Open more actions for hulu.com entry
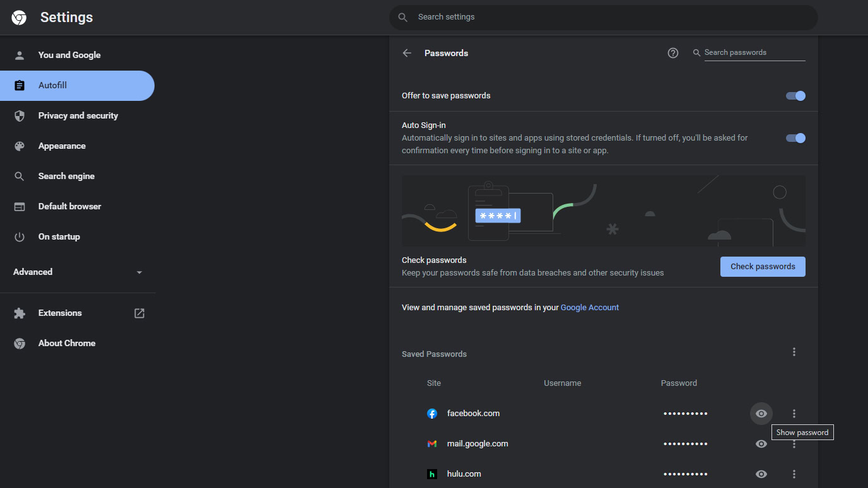Viewport: 868px width, 488px height. click(x=794, y=474)
